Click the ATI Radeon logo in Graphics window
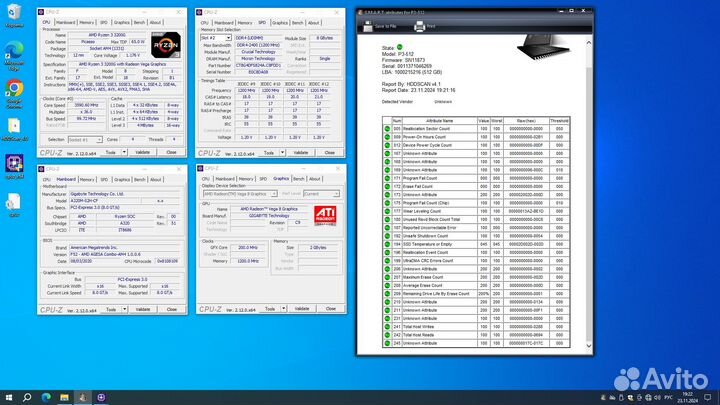 [325, 215]
